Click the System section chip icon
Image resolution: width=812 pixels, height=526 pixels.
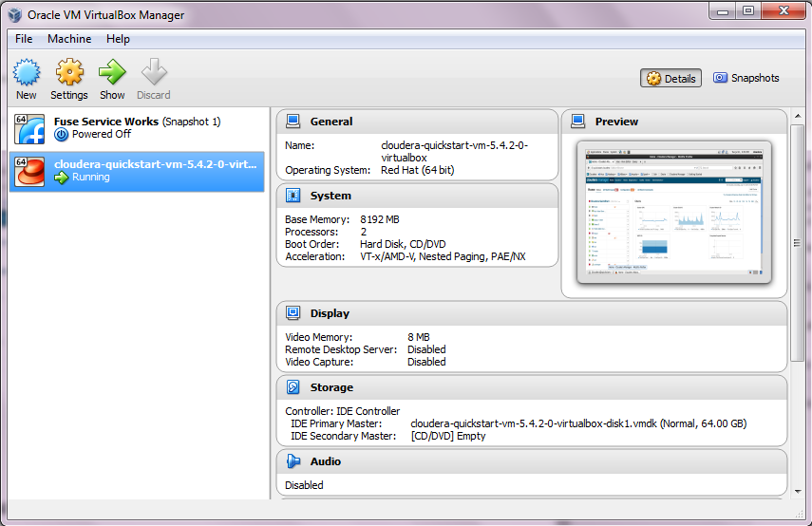click(293, 196)
